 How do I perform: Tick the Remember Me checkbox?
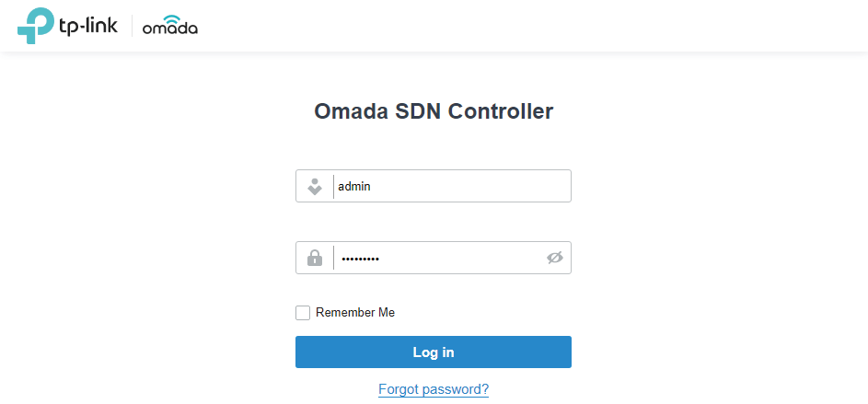[x=303, y=313]
